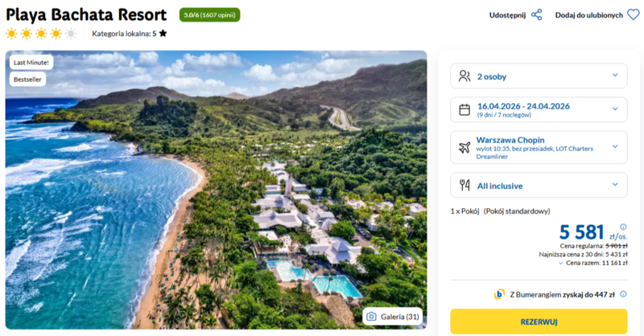Click the fork and knife meal icon
This screenshot has width=644, height=336.
coord(464,186)
